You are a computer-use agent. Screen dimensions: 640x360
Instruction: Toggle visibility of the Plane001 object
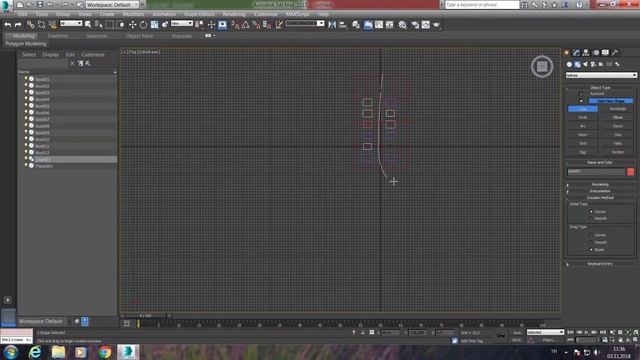click(26, 166)
